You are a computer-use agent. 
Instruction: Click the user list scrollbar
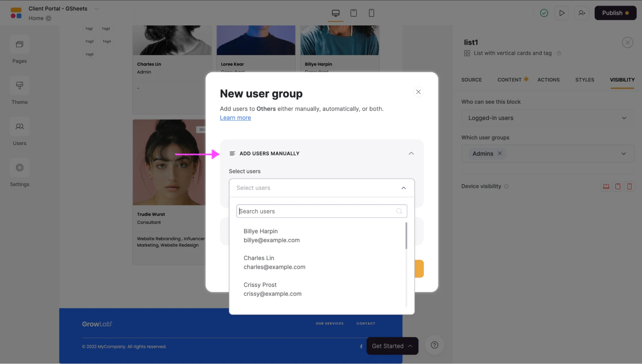(x=406, y=236)
